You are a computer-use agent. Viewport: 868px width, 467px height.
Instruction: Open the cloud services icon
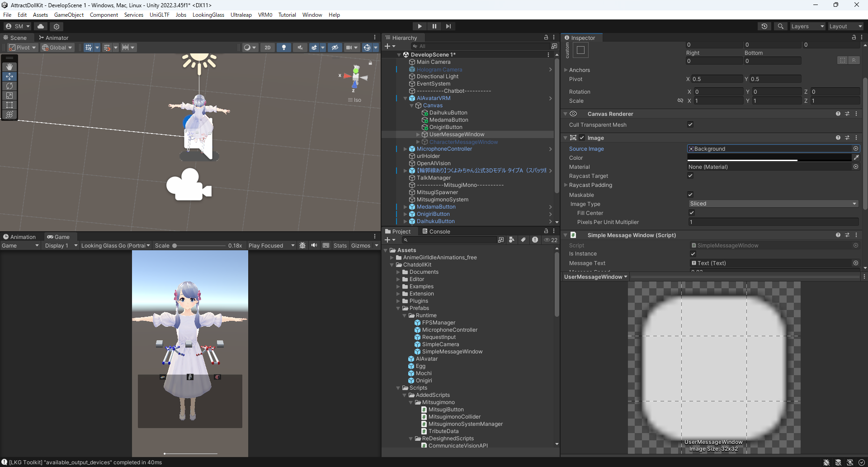pyautogui.click(x=41, y=26)
